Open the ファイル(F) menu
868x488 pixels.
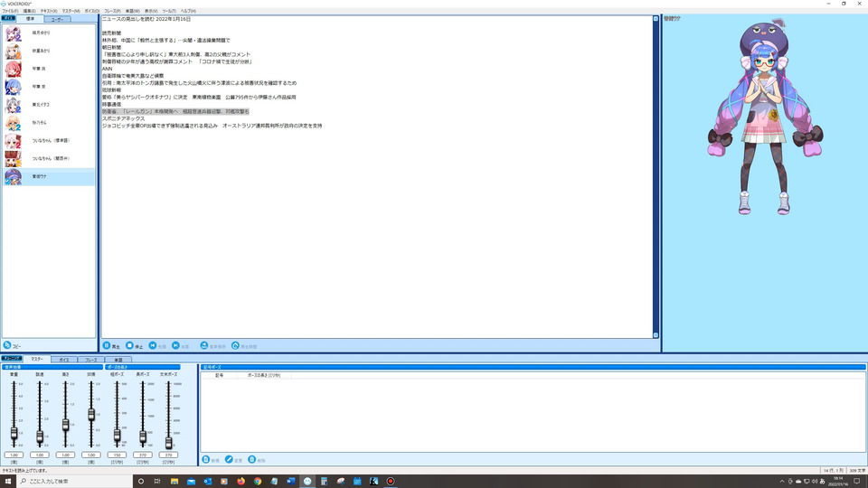10,11
